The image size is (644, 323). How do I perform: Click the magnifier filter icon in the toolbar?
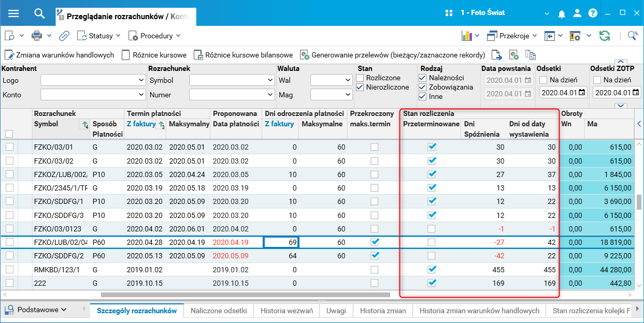[633, 36]
